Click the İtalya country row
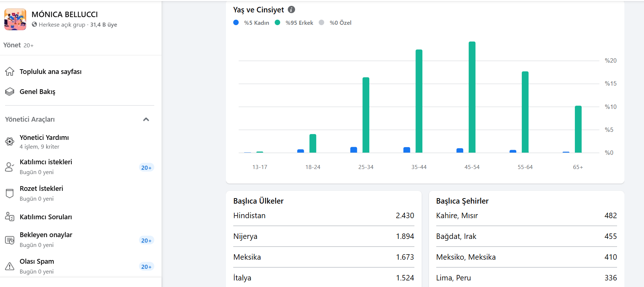644x287 pixels. [x=324, y=278]
